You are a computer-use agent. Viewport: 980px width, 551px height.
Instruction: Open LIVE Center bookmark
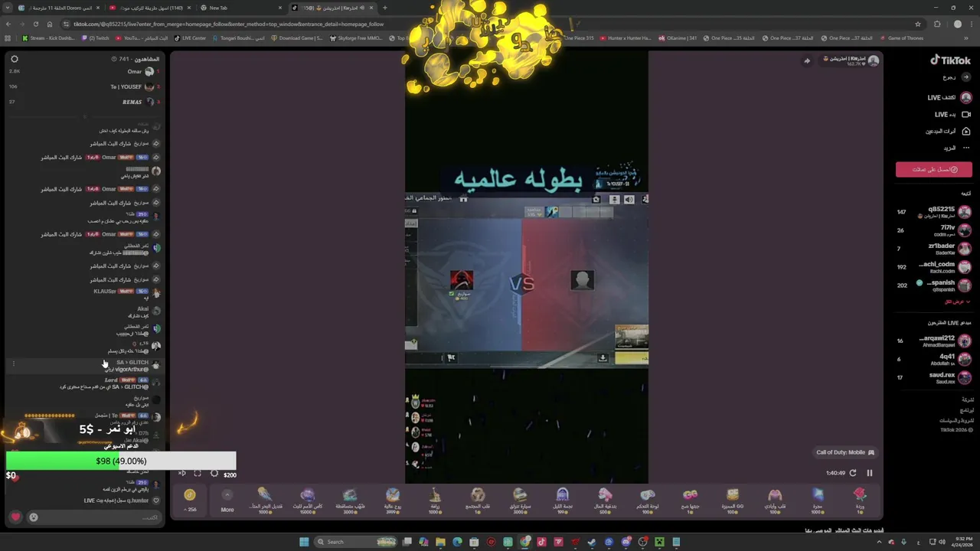[x=190, y=37]
